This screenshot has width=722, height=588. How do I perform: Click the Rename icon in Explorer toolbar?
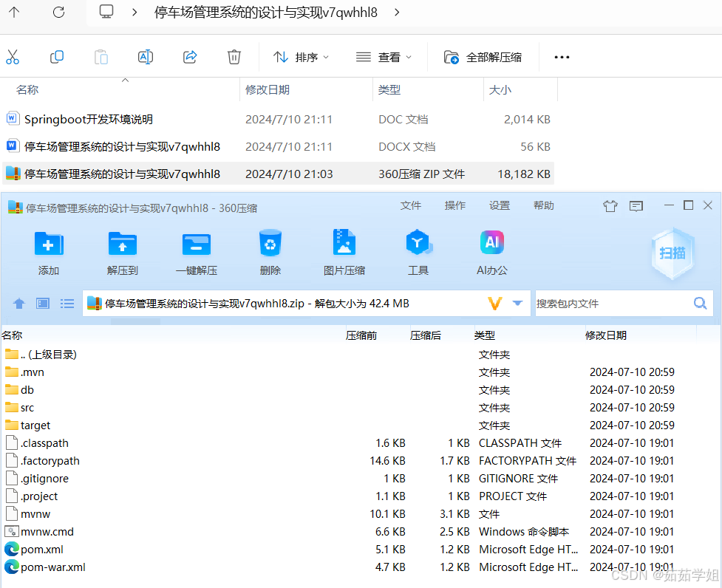pos(146,57)
